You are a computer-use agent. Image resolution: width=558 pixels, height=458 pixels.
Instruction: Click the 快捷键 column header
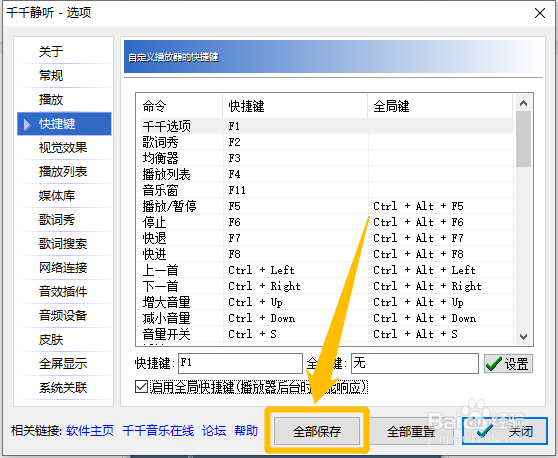295,106
